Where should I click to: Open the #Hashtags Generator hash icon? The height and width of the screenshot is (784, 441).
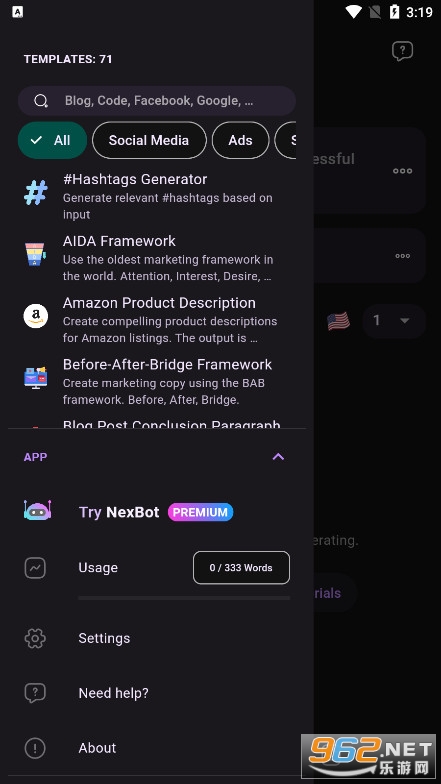(36, 193)
